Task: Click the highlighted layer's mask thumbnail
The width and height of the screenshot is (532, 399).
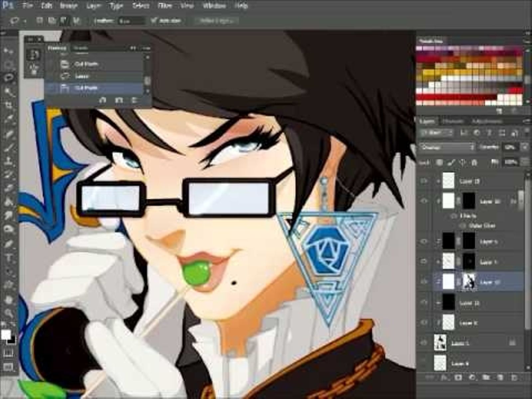Action: pos(468,282)
